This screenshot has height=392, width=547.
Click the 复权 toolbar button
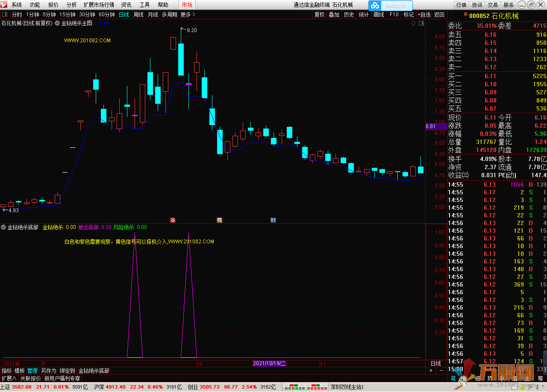pos(320,15)
